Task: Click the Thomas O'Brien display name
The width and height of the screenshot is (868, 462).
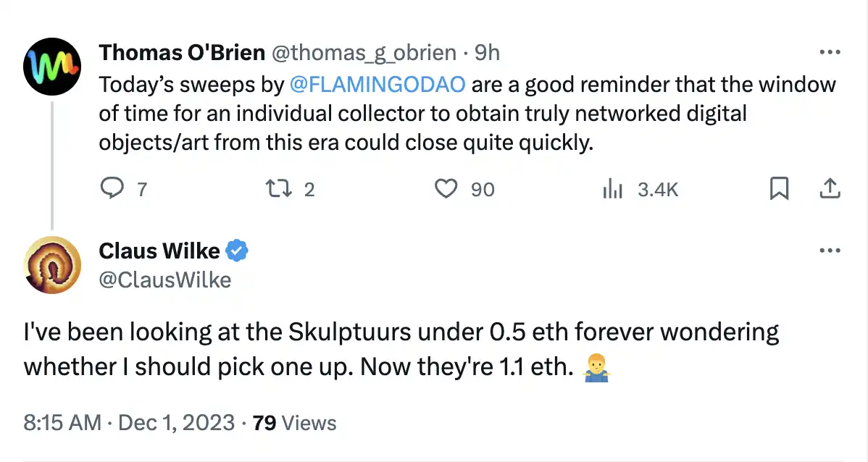Action: point(182,53)
